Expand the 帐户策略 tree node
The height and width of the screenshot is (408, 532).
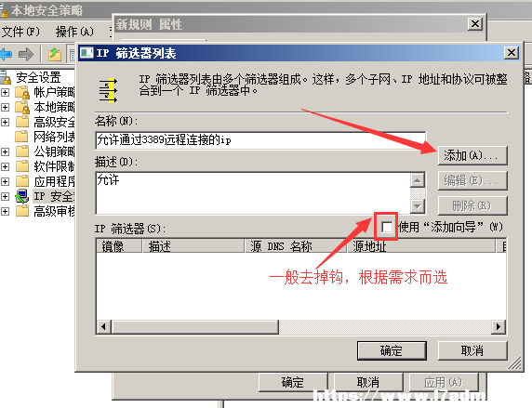point(5,92)
